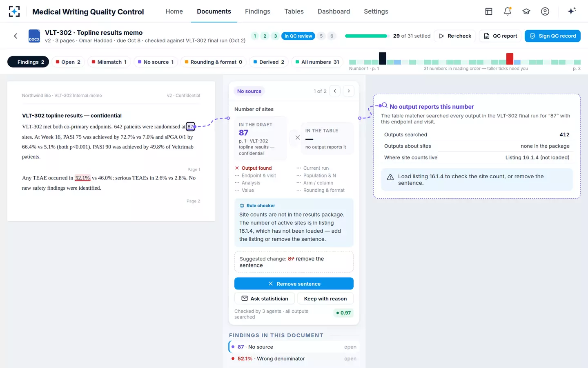588x368 pixels.
Task: Toggle the Rounding & format filter chip
Action: [x=214, y=62]
